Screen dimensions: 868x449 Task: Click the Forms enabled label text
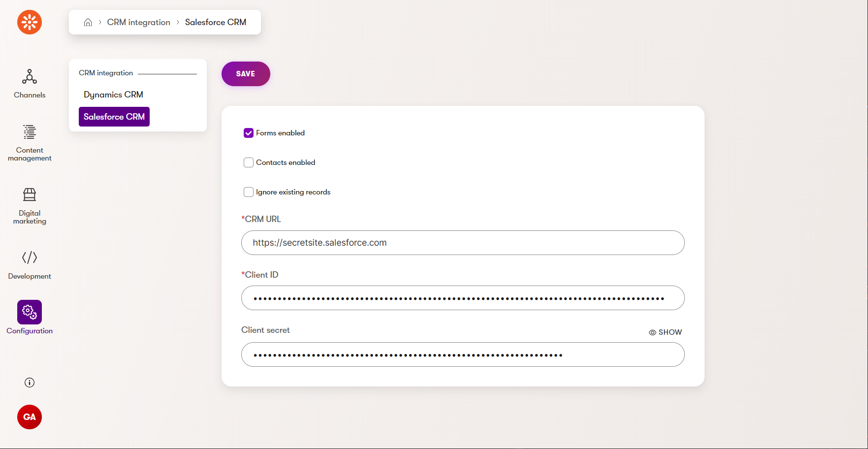tap(280, 133)
